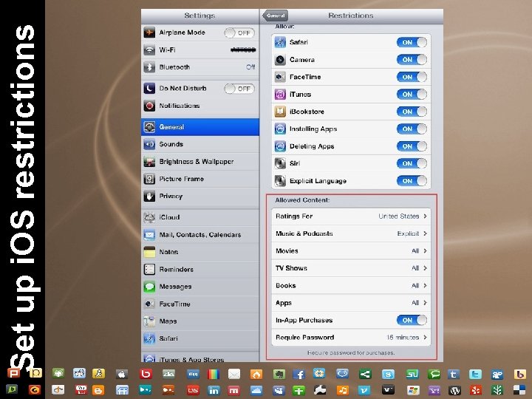
Task: Tap the purple iTunes icon in Restrictions
Action: pyautogui.click(x=280, y=95)
